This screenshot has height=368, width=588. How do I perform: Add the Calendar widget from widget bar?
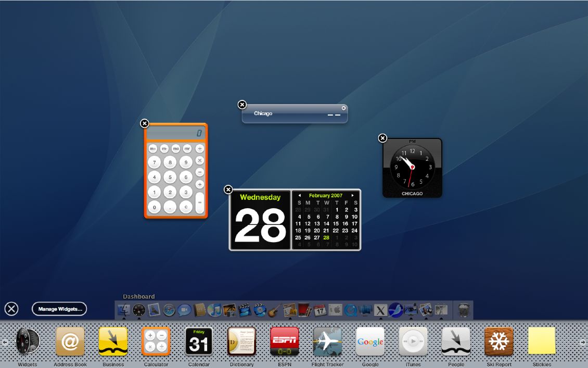199,341
